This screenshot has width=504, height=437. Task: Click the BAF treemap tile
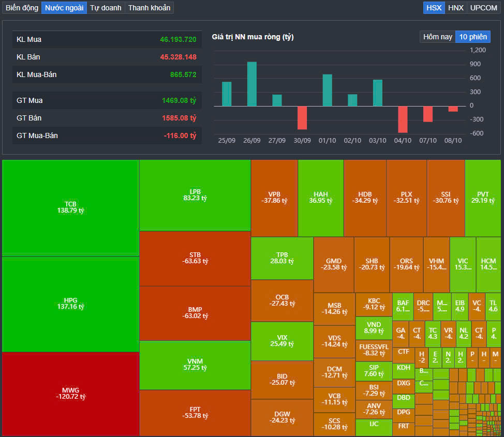(x=403, y=307)
